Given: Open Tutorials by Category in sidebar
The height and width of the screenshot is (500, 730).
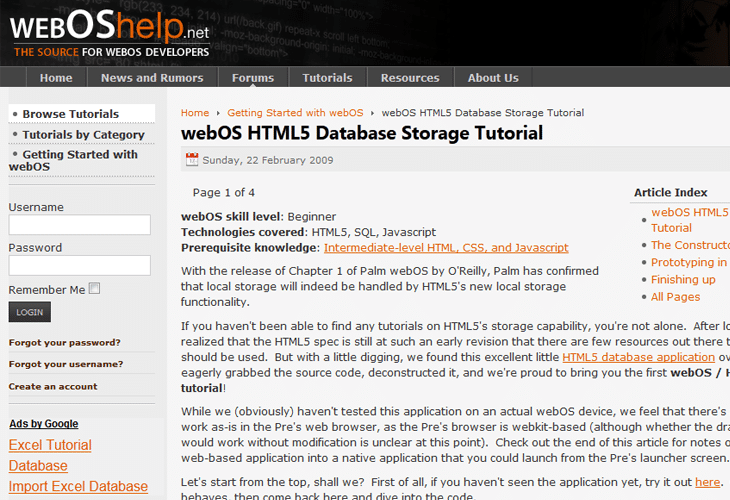Looking at the screenshot, I should click(x=84, y=135).
